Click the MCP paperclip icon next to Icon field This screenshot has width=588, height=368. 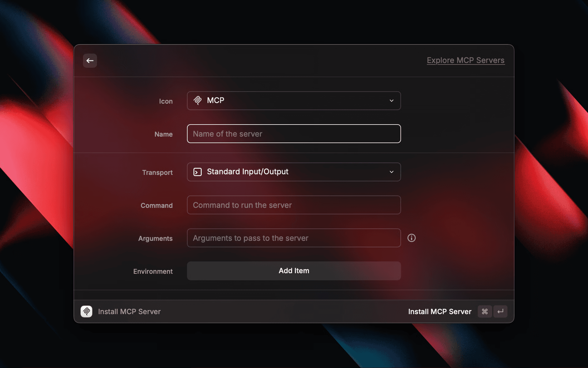click(198, 100)
